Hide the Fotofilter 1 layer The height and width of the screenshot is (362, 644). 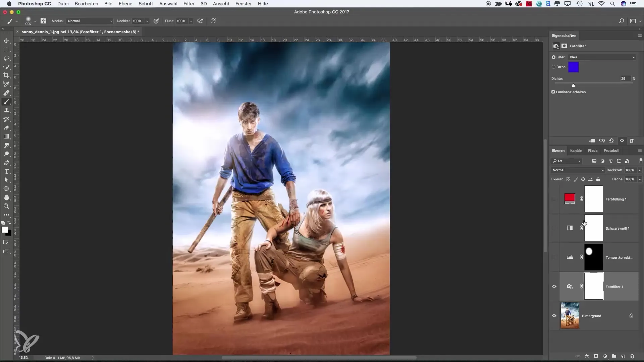click(554, 287)
